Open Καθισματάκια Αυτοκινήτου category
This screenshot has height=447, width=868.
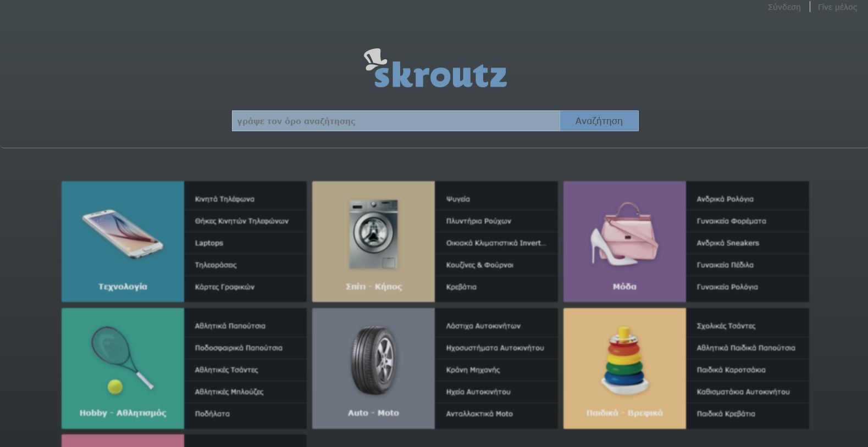(x=743, y=392)
